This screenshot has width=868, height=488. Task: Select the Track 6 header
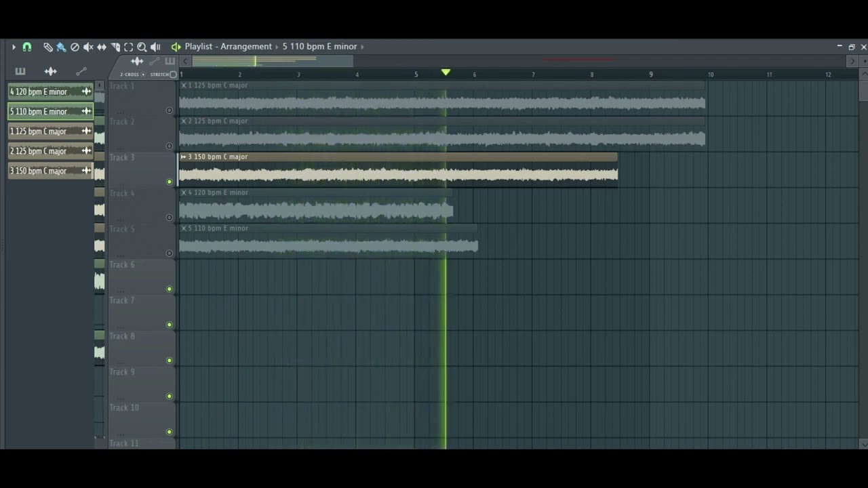141,277
